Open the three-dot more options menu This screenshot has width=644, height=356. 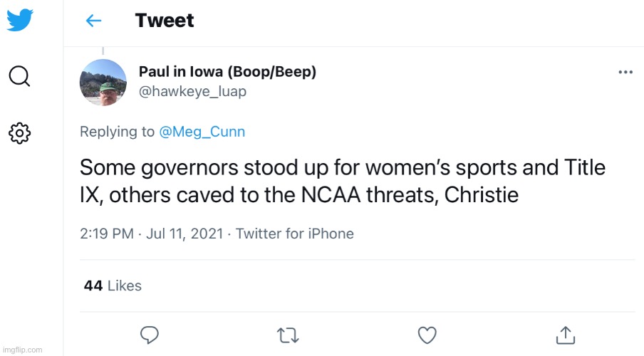(625, 72)
